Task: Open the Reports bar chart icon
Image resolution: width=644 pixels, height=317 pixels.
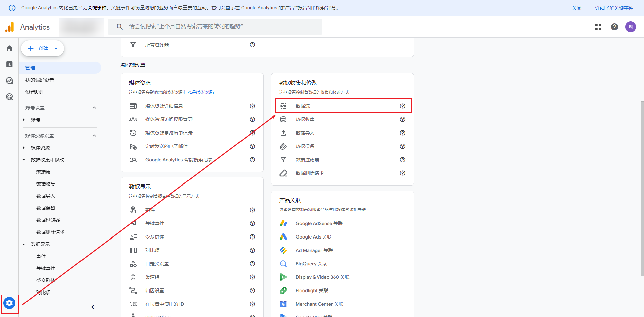Action: point(9,64)
